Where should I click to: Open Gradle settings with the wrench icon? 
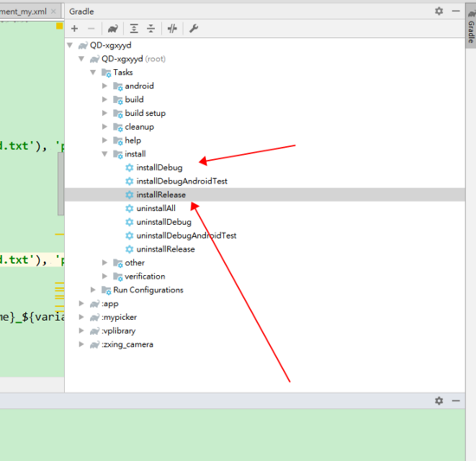194,29
